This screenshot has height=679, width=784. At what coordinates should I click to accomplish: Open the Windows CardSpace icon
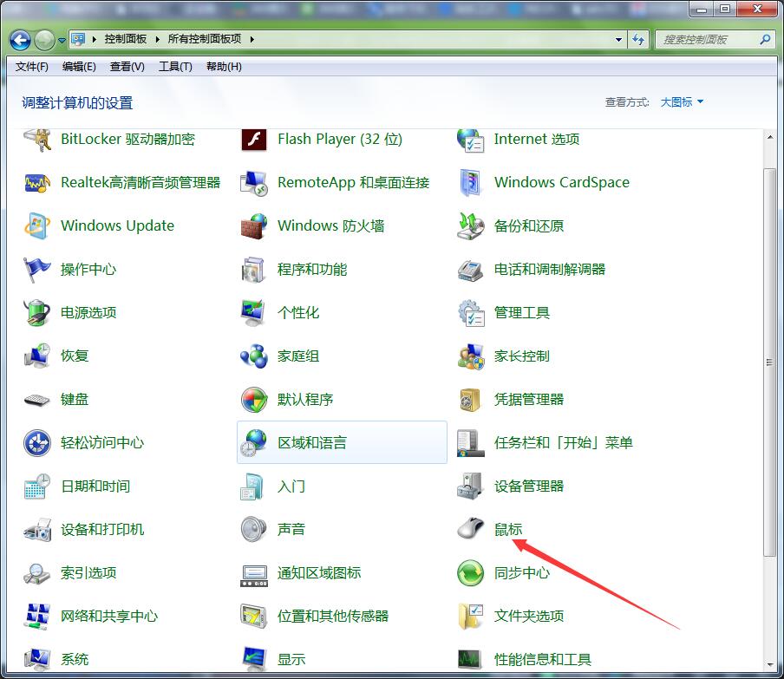(471, 182)
